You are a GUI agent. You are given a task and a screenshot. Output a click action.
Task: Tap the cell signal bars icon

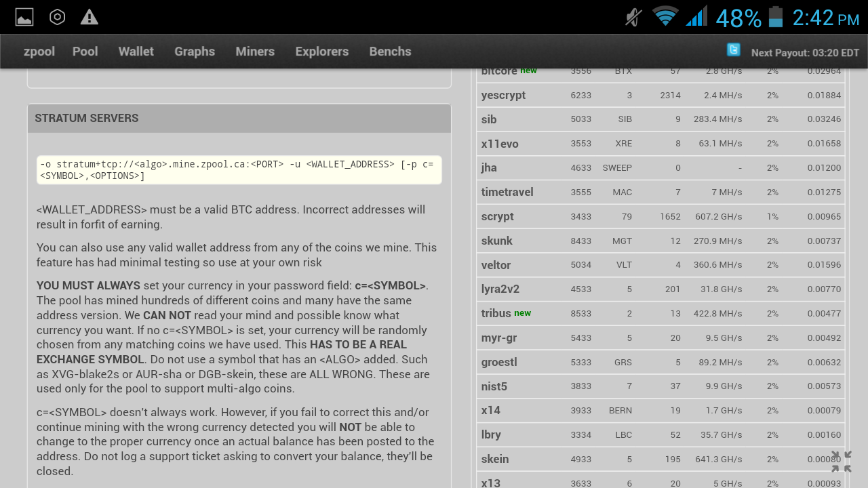pyautogui.click(x=696, y=16)
